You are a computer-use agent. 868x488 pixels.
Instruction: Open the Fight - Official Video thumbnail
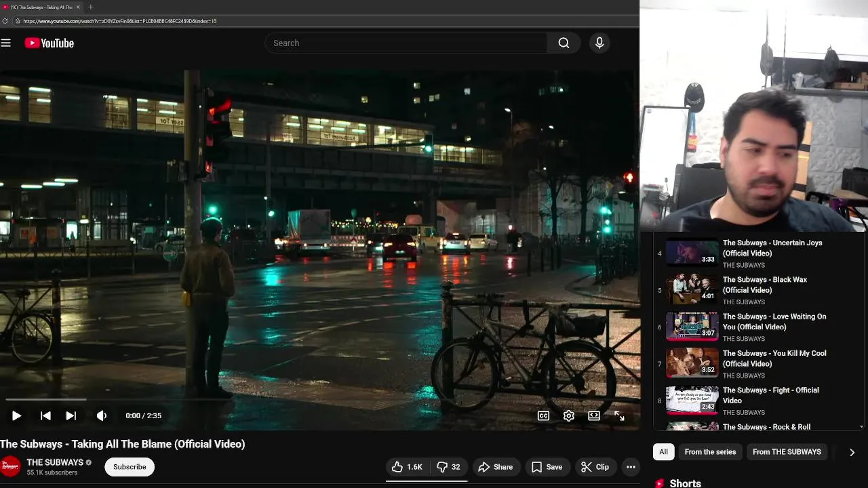click(692, 400)
